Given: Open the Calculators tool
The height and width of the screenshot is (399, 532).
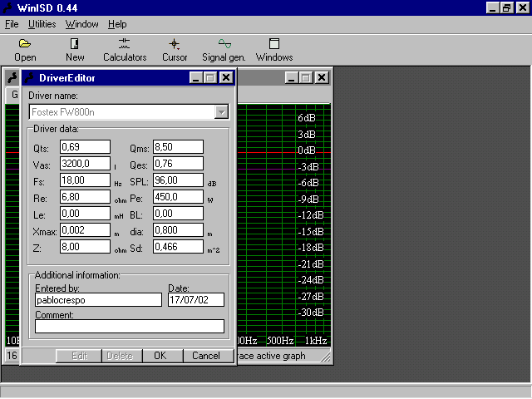Looking at the screenshot, I should (x=125, y=50).
